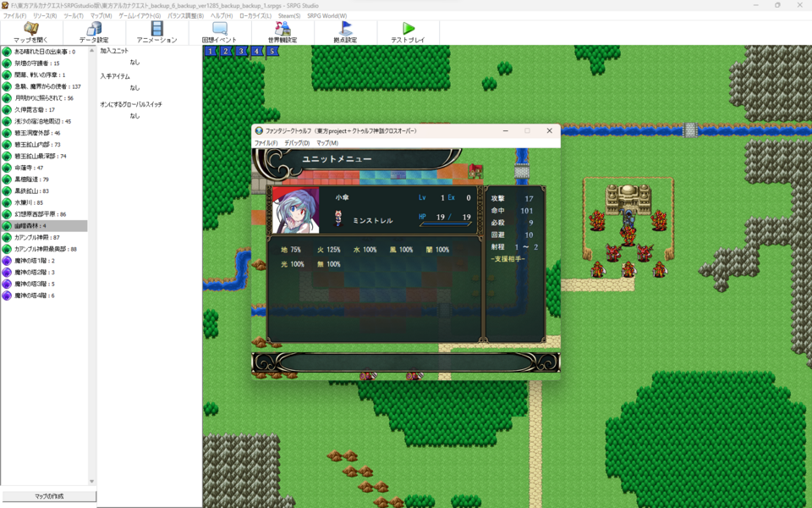Switch to blue flag tab 2

[226, 51]
